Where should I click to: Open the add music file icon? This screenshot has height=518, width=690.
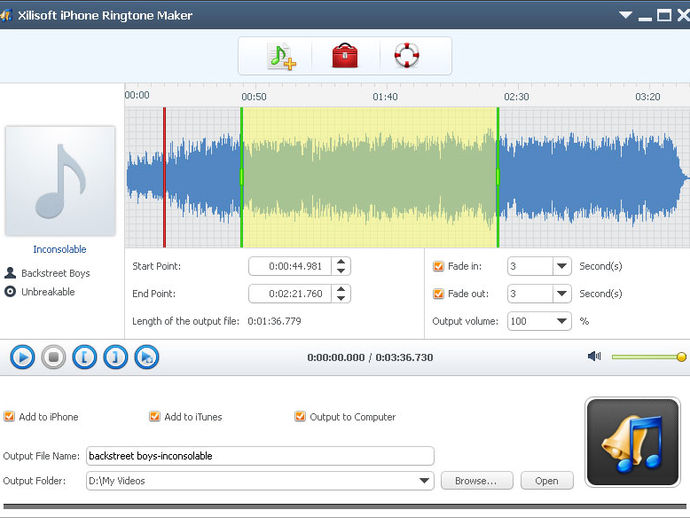tap(281, 56)
